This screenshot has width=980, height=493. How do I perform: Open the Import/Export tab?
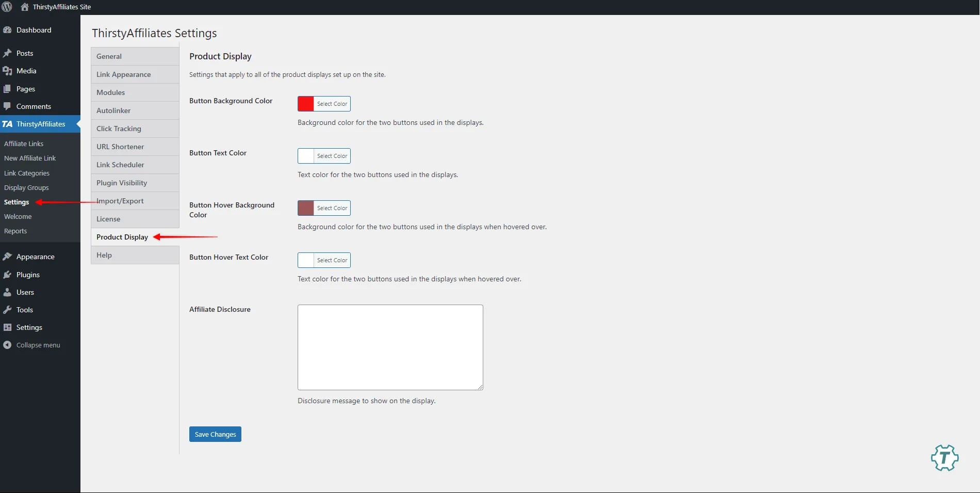(x=135, y=201)
